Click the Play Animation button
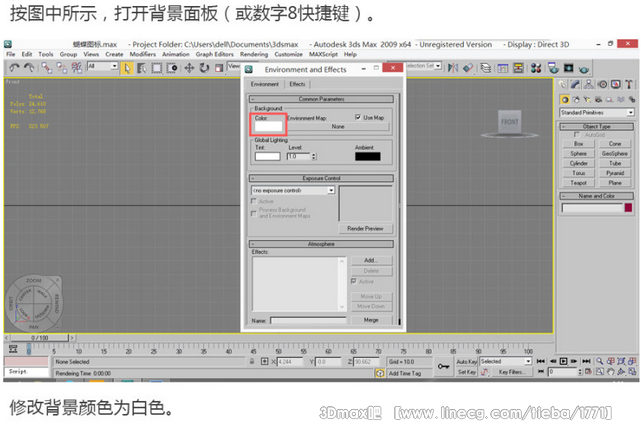Screen dimensions: 641x430 (564, 361)
